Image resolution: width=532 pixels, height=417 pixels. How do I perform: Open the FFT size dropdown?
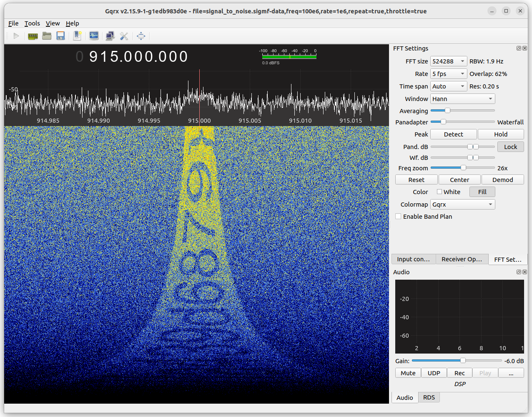[448, 61]
